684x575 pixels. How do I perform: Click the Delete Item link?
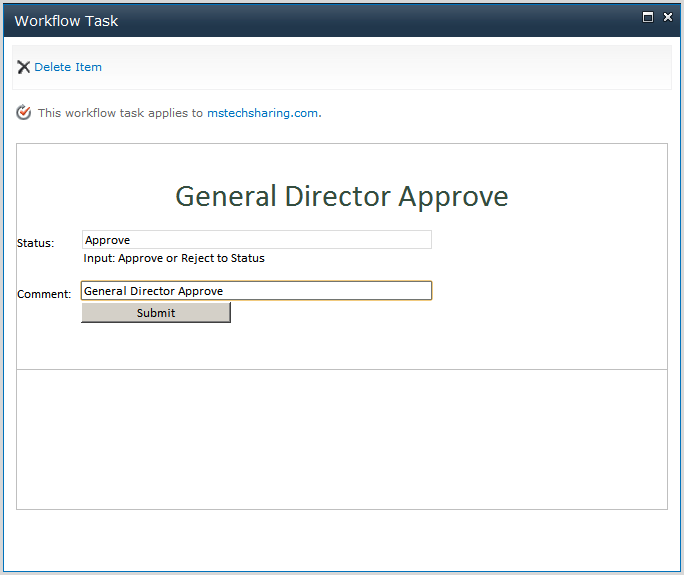(x=68, y=67)
